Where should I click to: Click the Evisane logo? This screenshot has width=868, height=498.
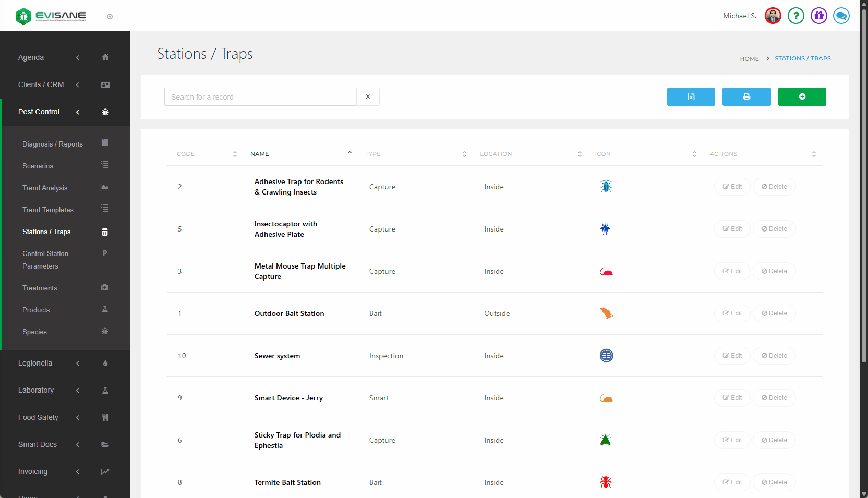coord(51,16)
